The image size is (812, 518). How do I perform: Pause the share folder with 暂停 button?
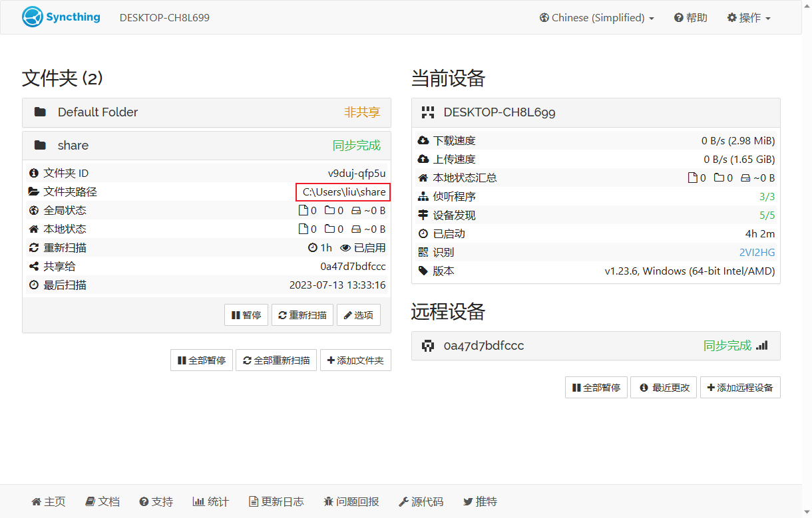(x=246, y=315)
